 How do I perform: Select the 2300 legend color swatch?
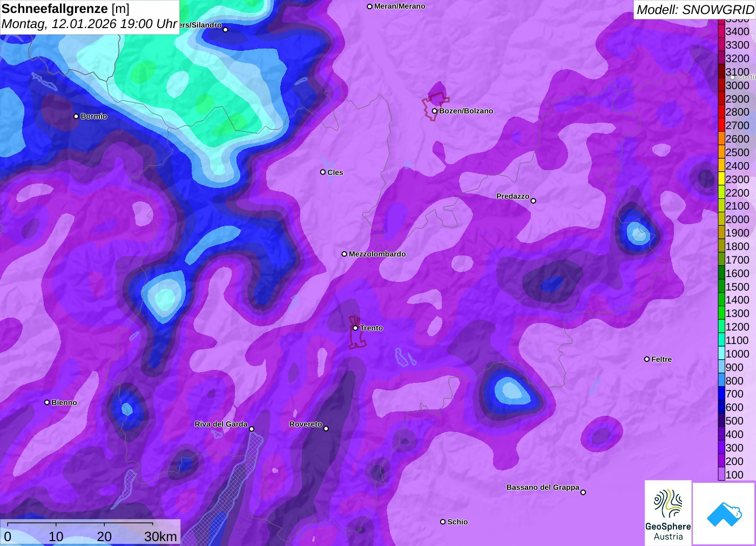click(721, 179)
